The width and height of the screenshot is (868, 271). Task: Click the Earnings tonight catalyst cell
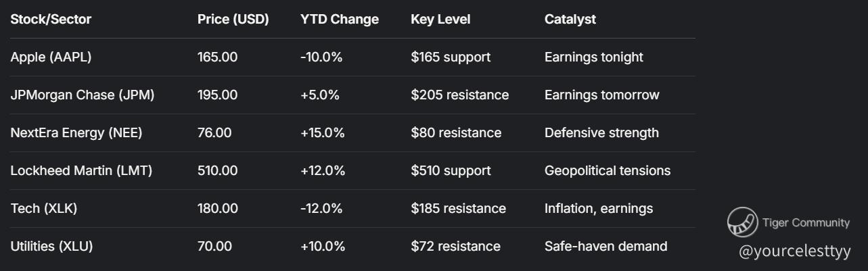click(593, 57)
